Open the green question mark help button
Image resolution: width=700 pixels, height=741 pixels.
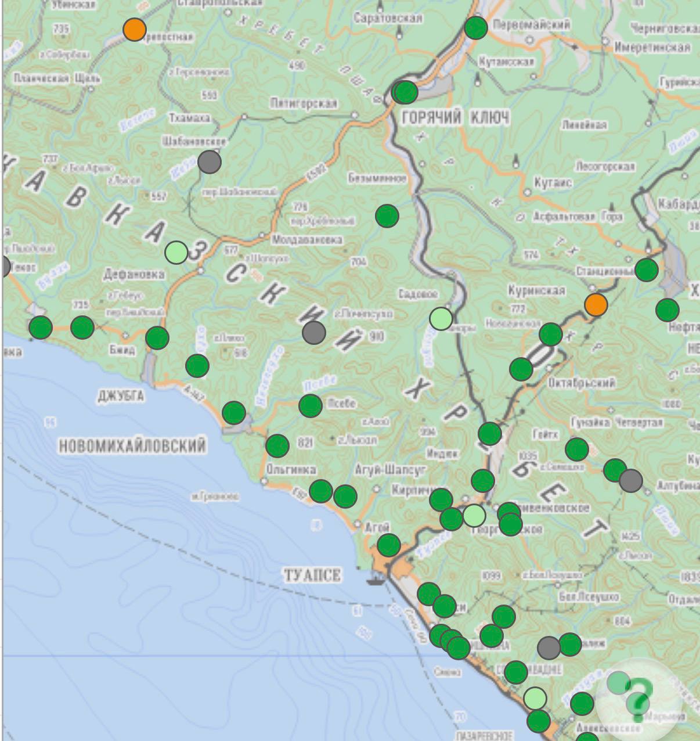[x=638, y=697]
